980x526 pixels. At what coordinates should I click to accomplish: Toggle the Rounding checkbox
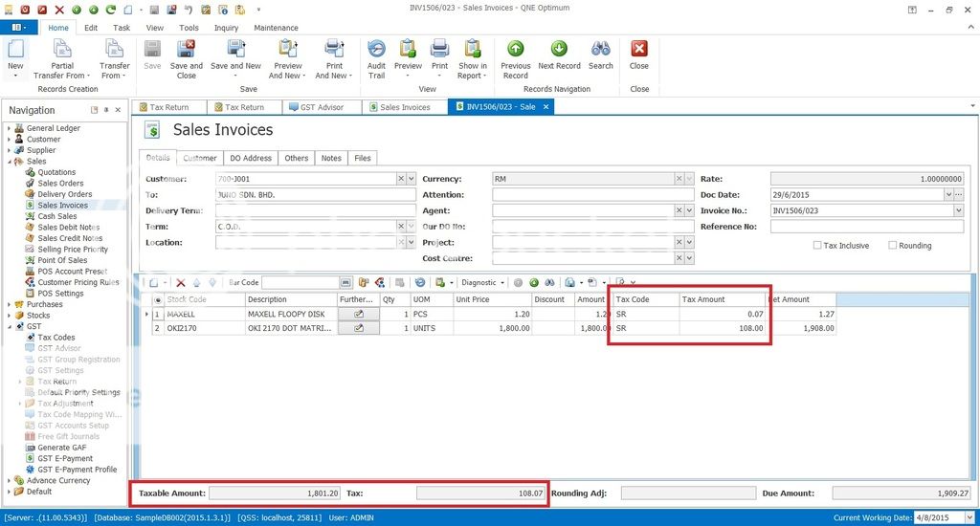(893, 246)
